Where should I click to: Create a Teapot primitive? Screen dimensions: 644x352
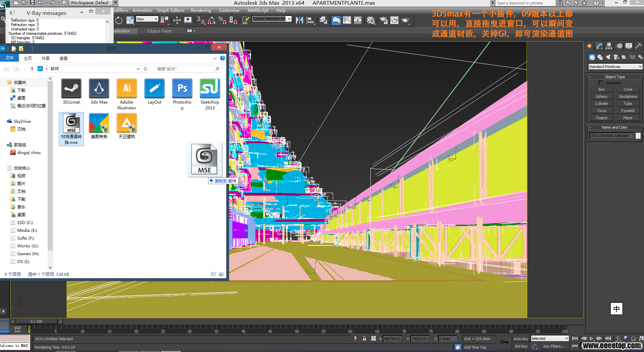click(x=601, y=118)
